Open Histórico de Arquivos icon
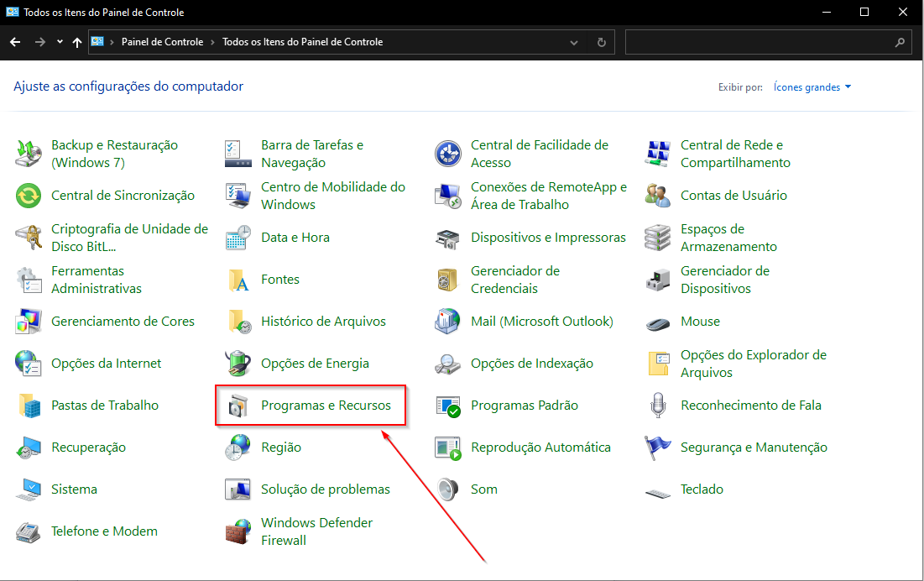 click(x=238, y=322)
